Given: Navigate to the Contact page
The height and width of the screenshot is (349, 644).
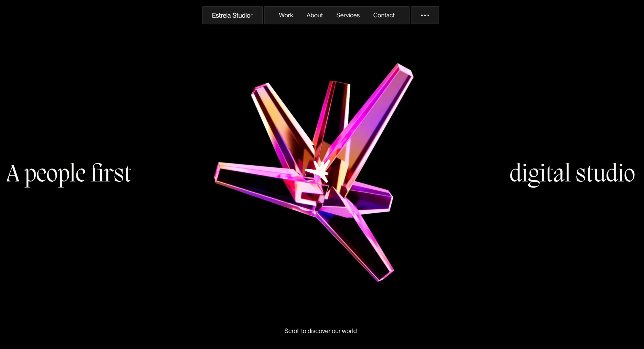Looking at the screenshot, I should click(384, 15).
